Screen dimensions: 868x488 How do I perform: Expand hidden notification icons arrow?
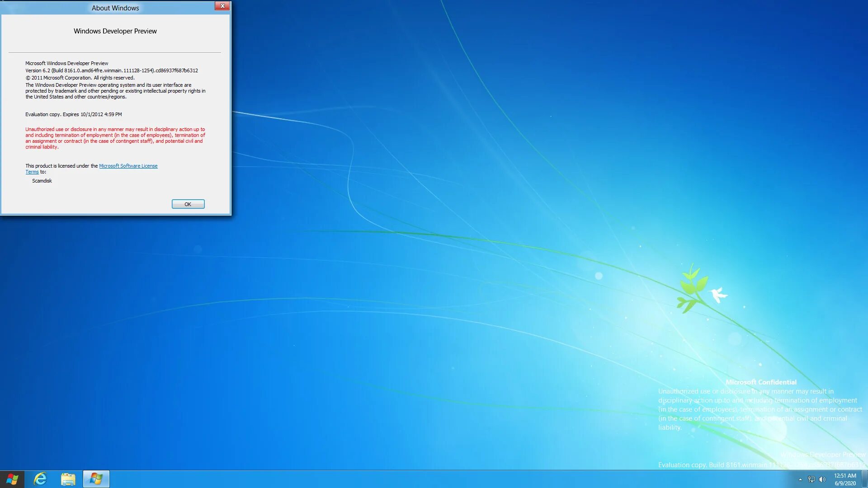800,479
